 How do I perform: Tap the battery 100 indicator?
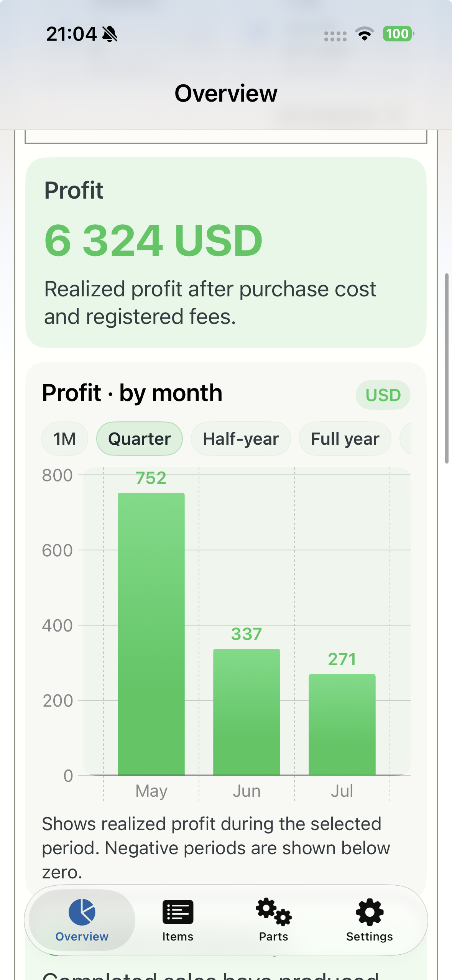click(x=398, y=34)
